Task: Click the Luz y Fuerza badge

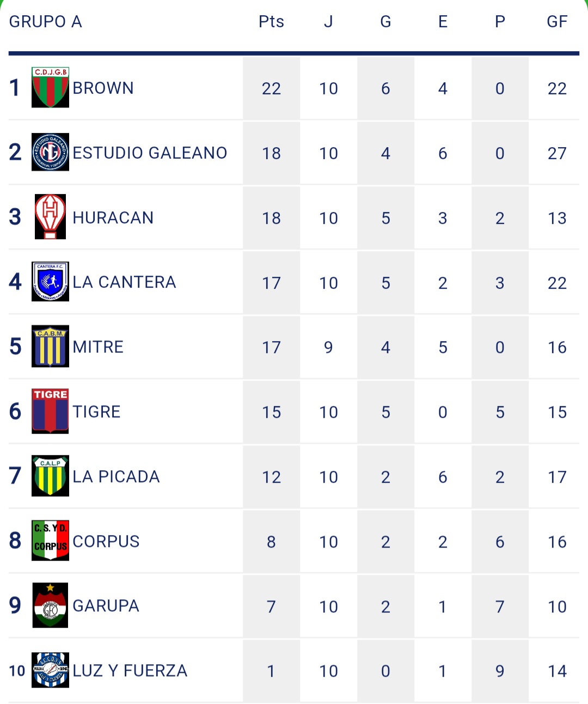Action: [x=50, y=670]
